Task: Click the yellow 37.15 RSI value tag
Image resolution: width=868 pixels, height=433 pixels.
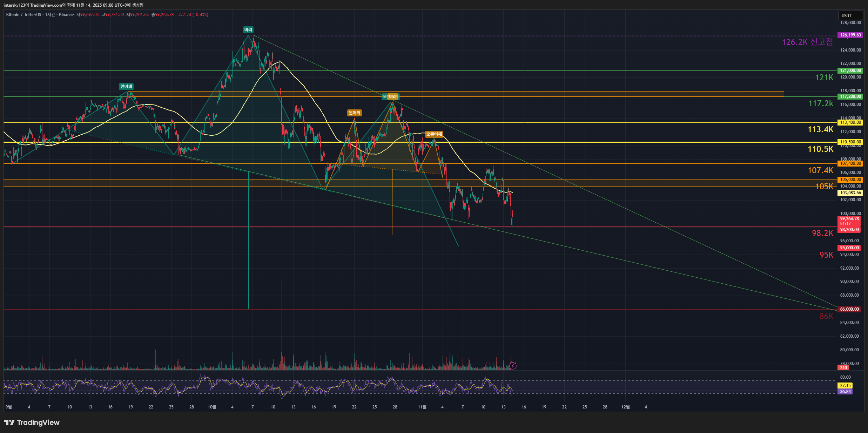Action: 845,386
